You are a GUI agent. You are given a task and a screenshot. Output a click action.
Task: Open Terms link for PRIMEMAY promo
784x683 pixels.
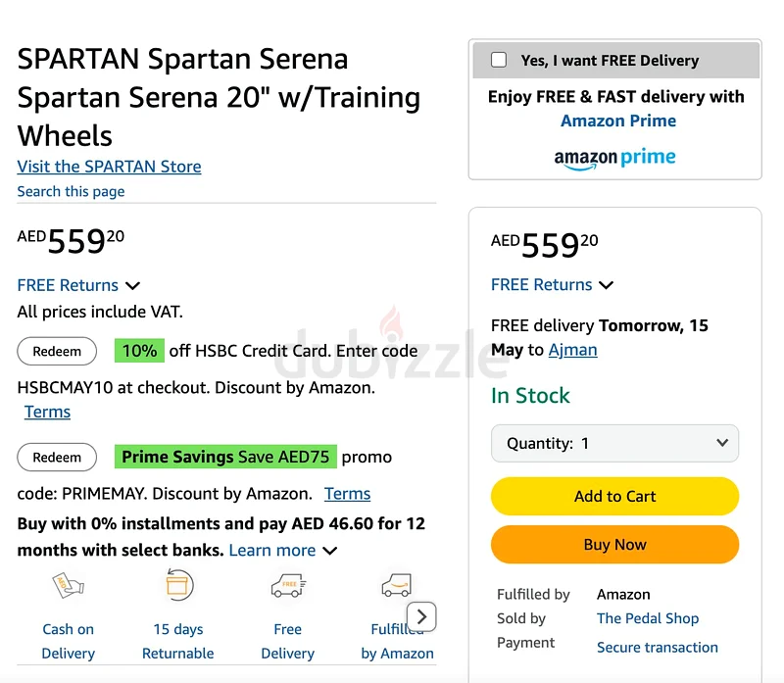[347, 494]
